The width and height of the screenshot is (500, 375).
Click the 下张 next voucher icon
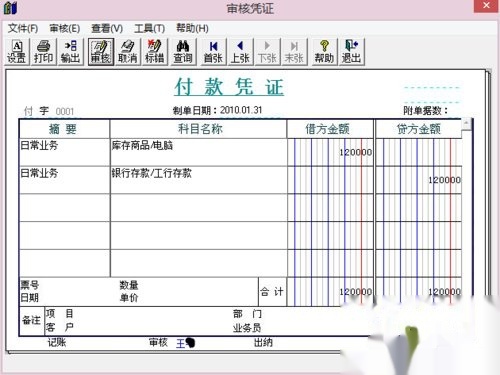pos(267,52)
